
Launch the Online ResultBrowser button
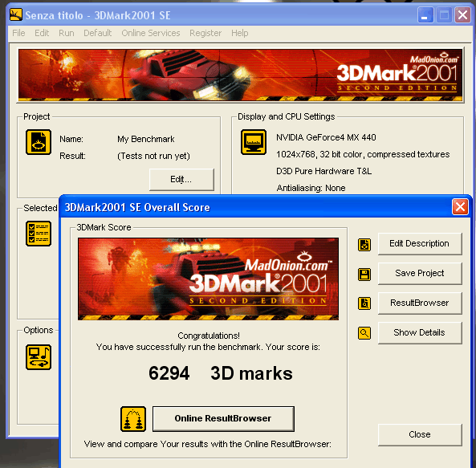(223, 418)
